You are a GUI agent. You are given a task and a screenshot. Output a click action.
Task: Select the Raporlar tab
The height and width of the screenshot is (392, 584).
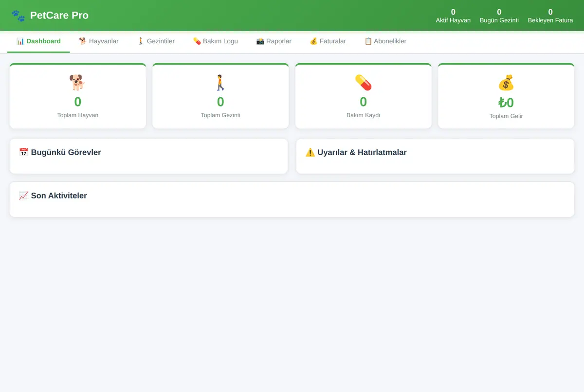(274, 41)
